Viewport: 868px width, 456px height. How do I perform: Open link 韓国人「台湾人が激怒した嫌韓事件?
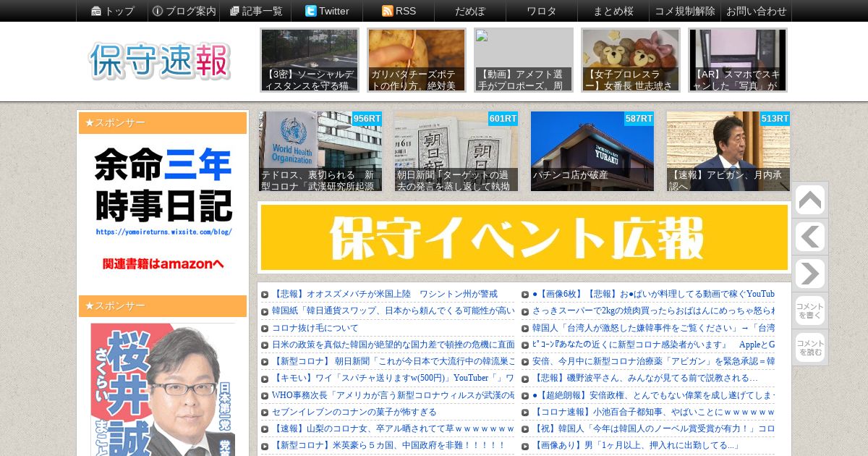tap(653, 328)
